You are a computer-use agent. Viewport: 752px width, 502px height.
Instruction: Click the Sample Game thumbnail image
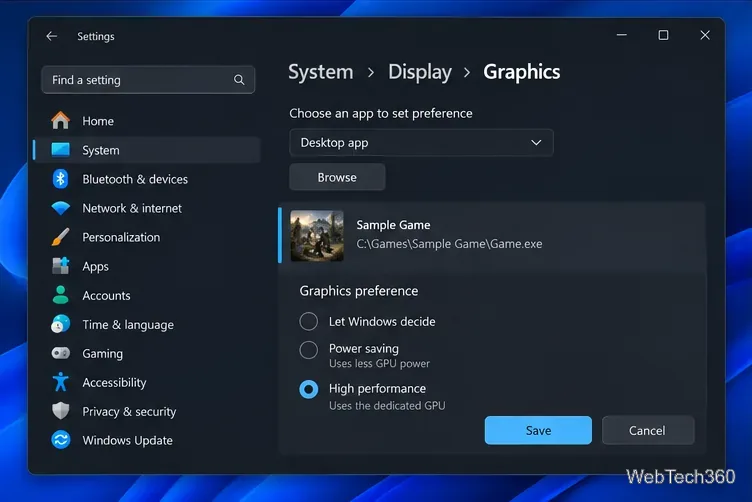pyautogui.click(x=317, y=236)
